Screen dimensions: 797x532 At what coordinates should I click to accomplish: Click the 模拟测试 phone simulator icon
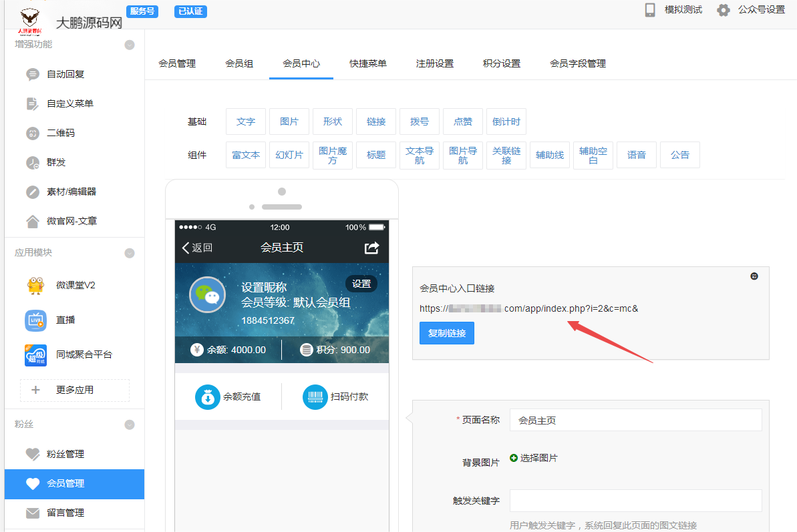tap(650, 11)
